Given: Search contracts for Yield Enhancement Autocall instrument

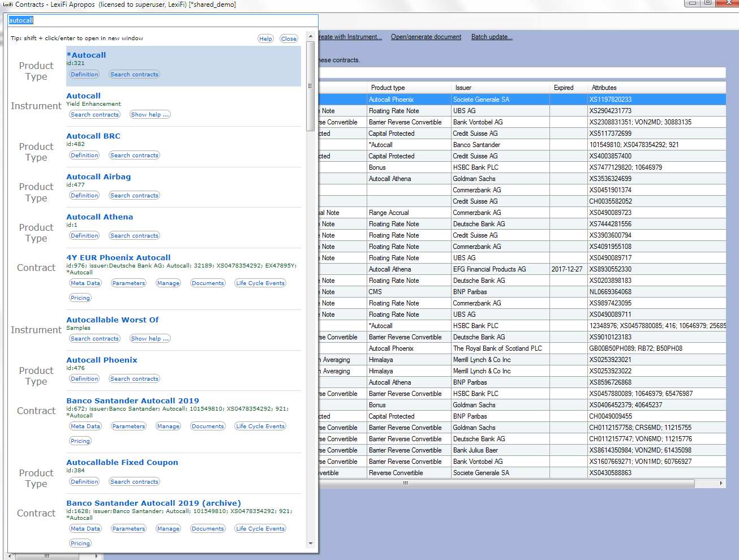Looking at the screenshot, I should click(x=94, y=115).
